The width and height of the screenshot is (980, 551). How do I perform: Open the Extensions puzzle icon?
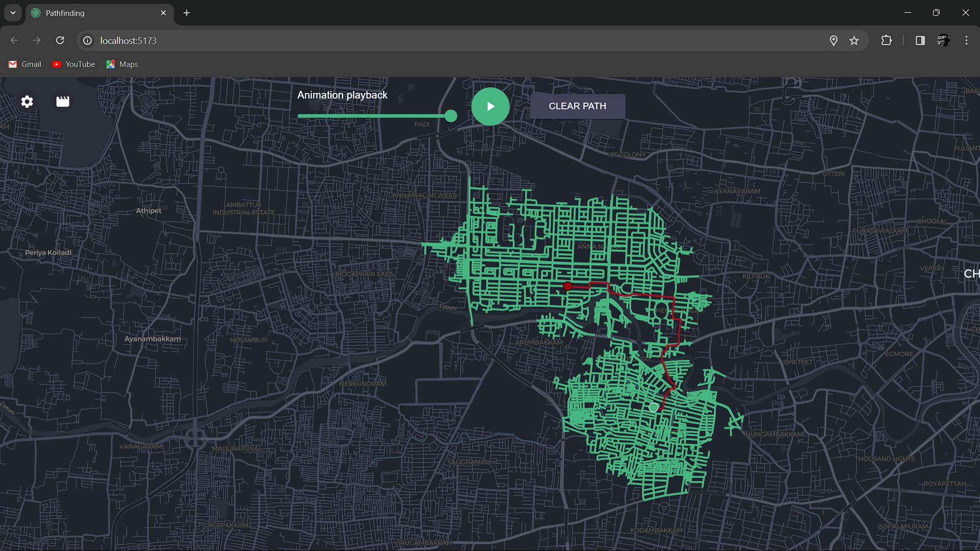(887, 40)
